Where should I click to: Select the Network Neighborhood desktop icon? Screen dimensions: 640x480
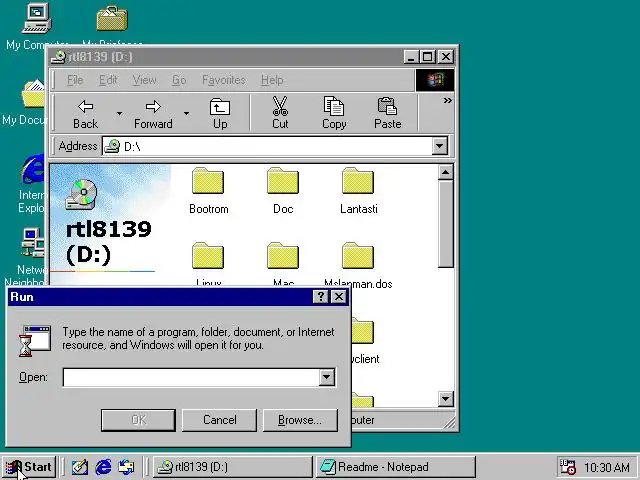[33, 243]
